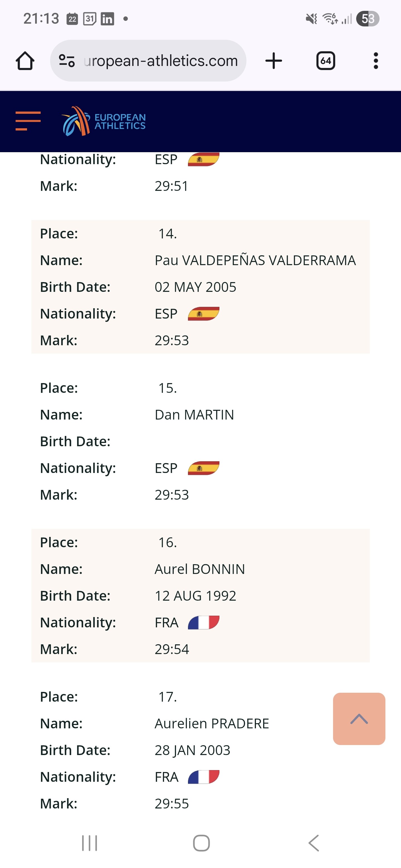Tap the LinkedIn notification icon in status bar

point(107,19)
